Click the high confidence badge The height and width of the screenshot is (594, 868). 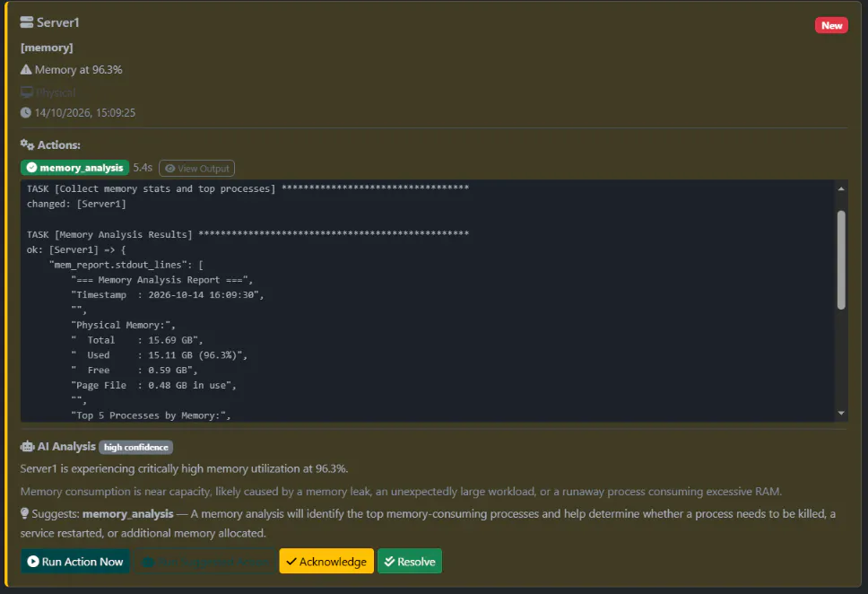(x=136, y=447)
